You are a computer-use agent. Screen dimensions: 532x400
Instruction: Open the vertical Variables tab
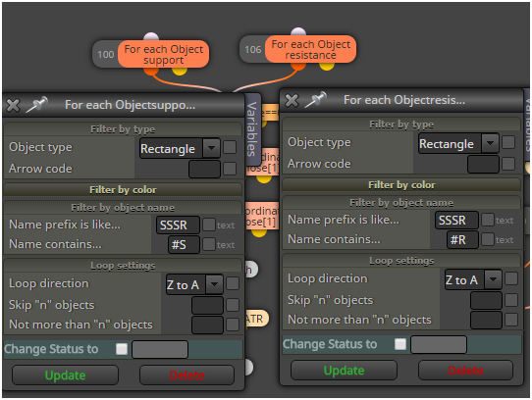click(x=251, y=128)
